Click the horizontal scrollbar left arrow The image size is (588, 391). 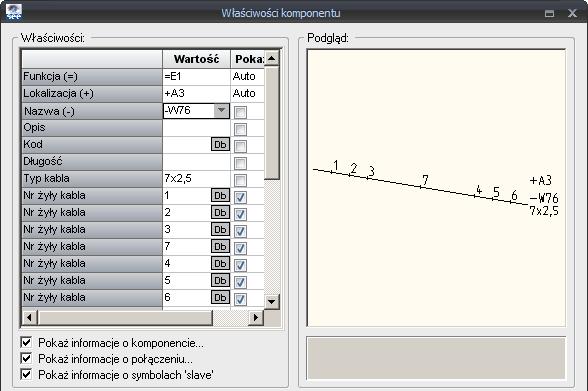click(x=29, y=318)
